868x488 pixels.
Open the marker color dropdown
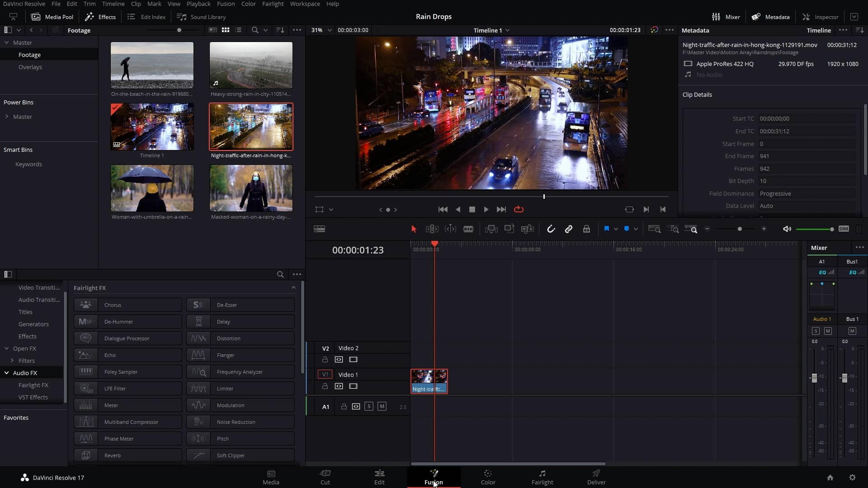635,229
